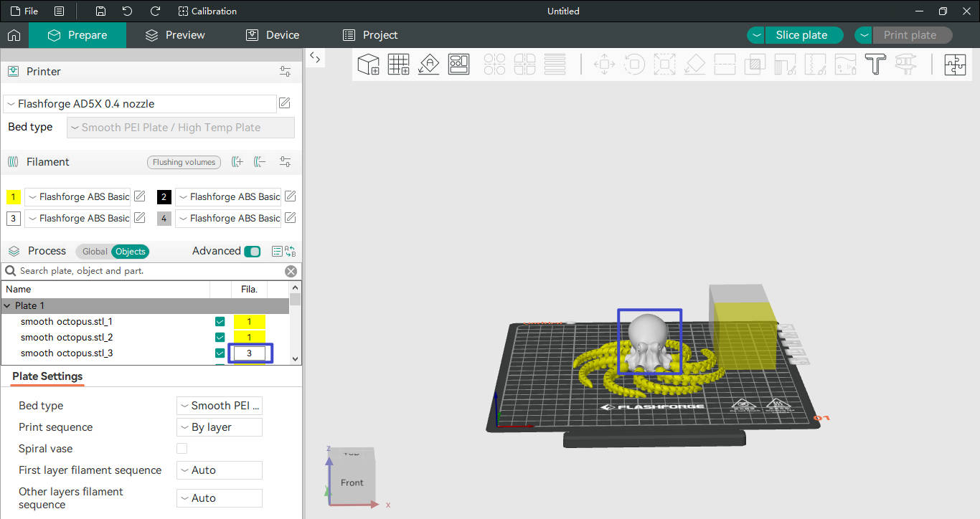Open the printer settings icon
The image size is (980, 519).
286,72
